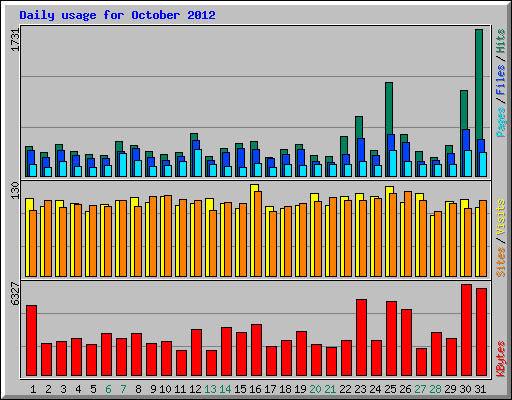Click day label '30' on the x-axis
The height and width of the screenshot is (400, 512).
pos(465,389)
